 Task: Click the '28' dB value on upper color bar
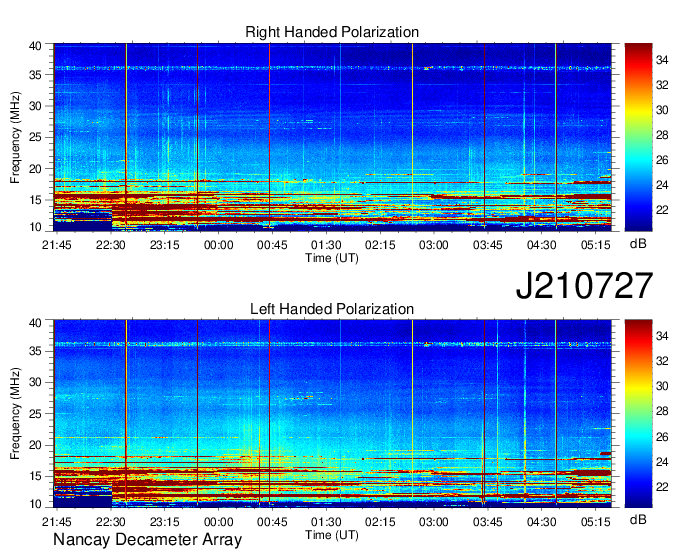[x=662, y=135]
